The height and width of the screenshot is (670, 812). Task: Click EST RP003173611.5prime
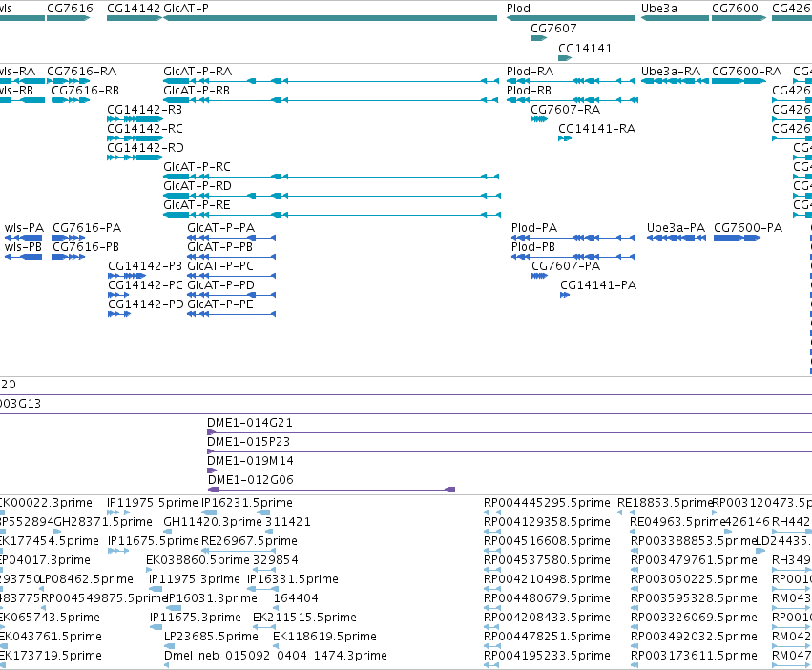[x=695, y=656]
